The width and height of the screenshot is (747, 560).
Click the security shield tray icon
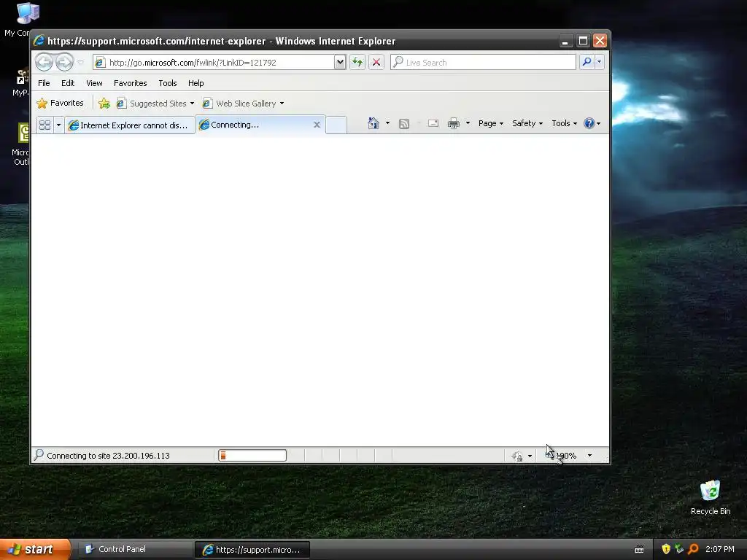click(666, 549)
